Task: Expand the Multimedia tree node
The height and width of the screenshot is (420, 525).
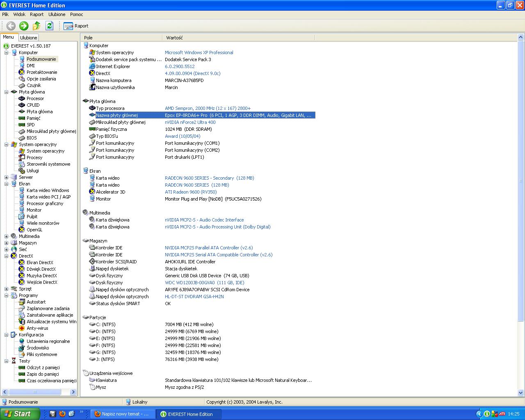Action: point(7,236)
